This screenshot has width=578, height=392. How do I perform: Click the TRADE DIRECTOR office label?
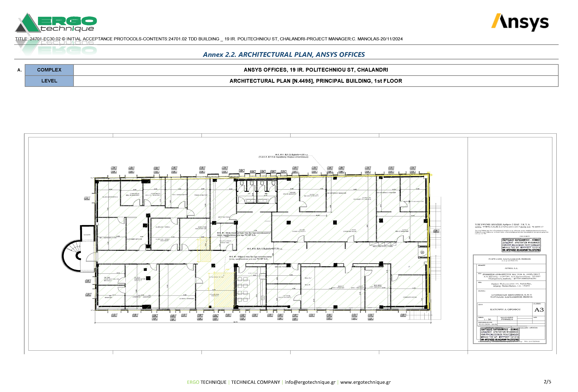[x=201, y=195]
